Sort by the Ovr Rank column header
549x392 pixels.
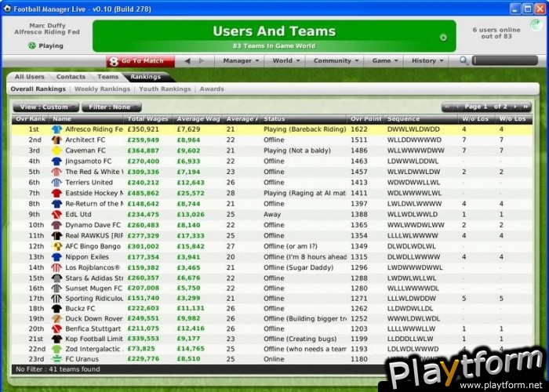pyautogui.click(x=31, y=119)
